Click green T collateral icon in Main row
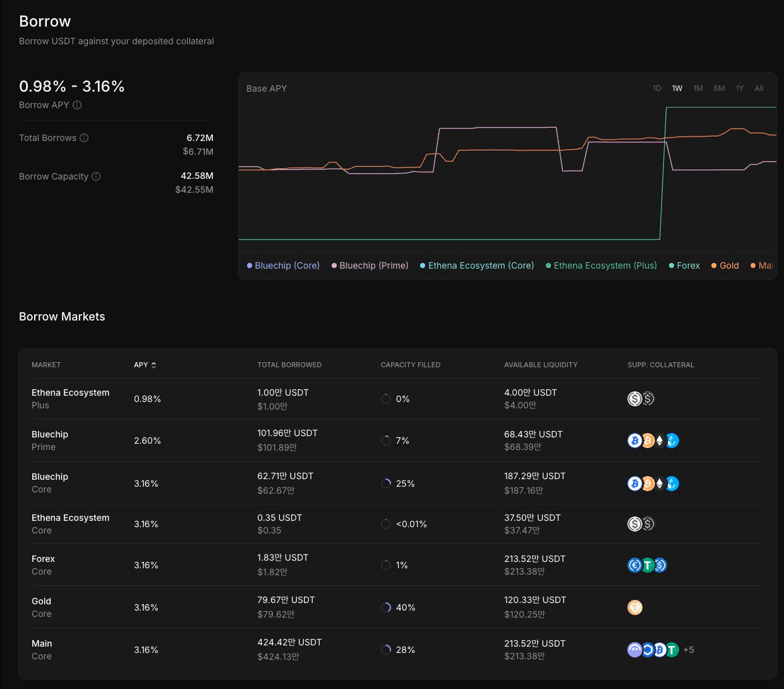784x689 pixels. tap(672, 650)
